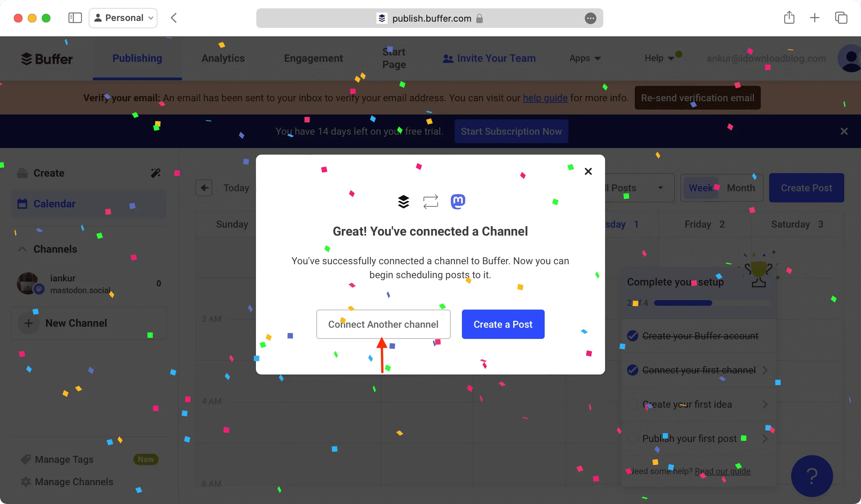The image size is (861, 504).
Task: Expand the Apps dropdown menu
Action: tap(585, 58)
